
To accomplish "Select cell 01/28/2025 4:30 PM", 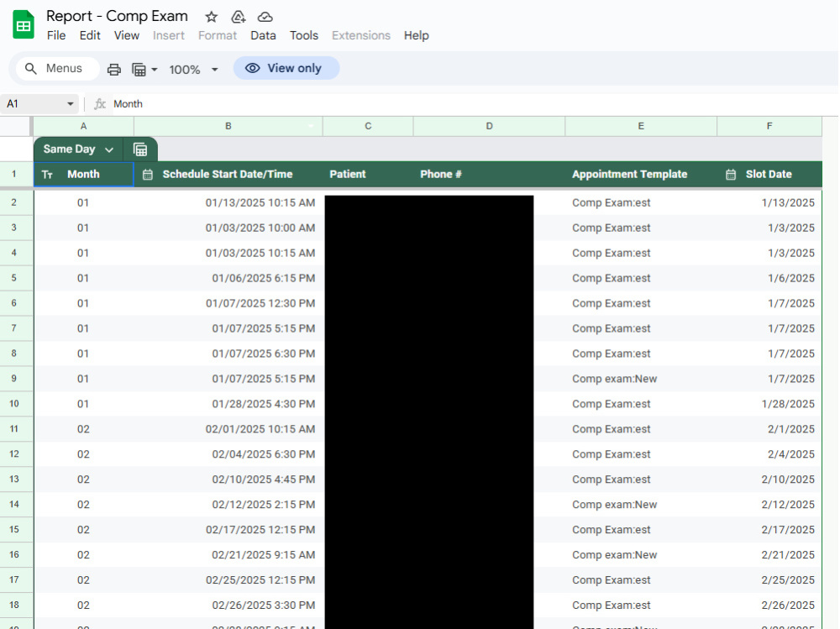I will 228,404.
